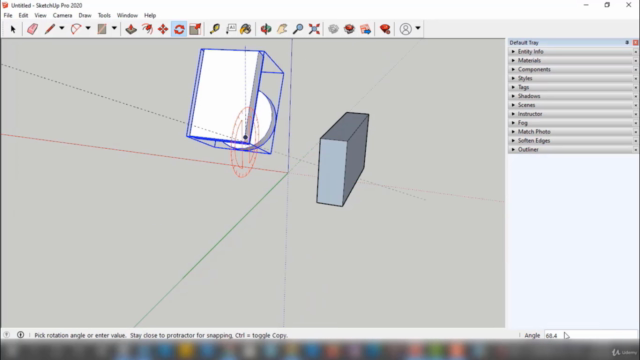640x360 pixels.
Task: Select the Tape Measure tool
Action: (x=214, y=29)
